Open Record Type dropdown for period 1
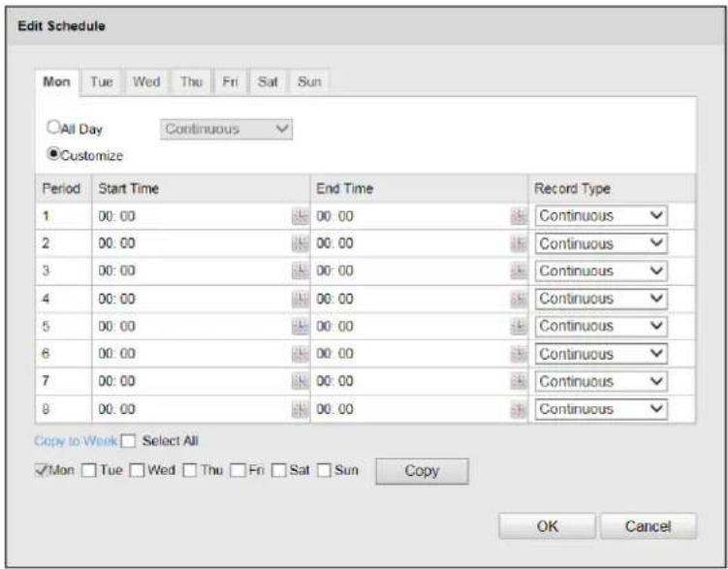Screen dimensions: 728x569 coord(601,216)
